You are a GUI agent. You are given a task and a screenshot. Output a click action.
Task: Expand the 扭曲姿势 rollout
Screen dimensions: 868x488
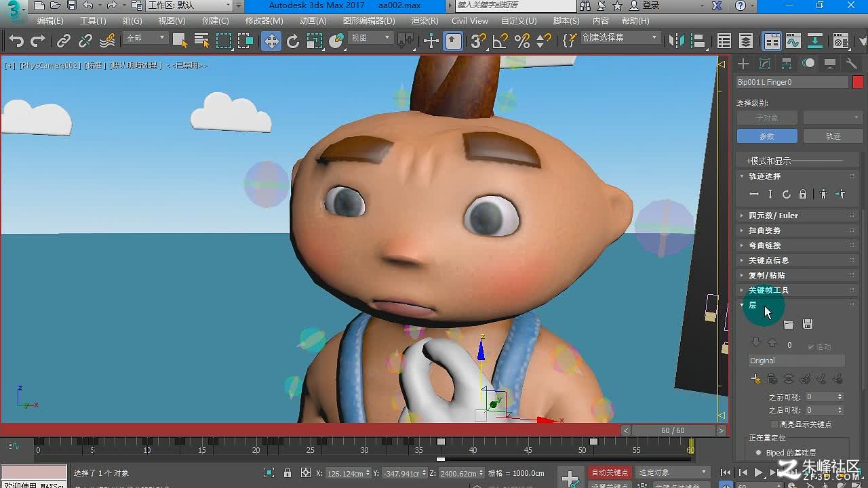[798, 230]
